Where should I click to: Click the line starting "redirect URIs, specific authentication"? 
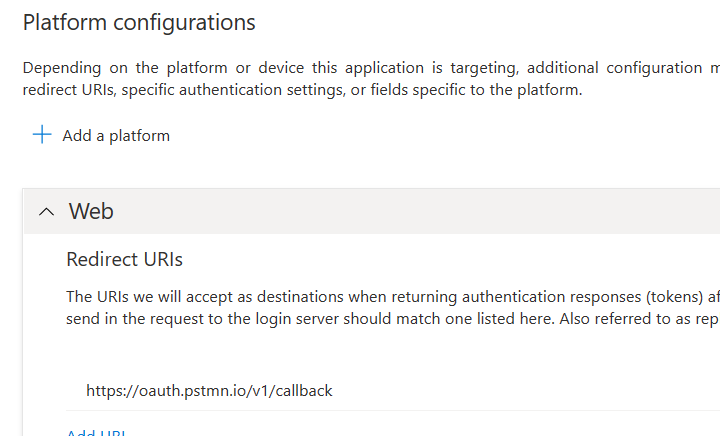[302, 90]
